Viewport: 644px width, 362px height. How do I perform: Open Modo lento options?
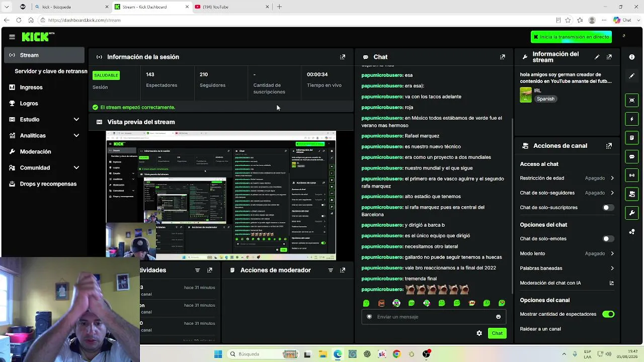tap(567, 253)
